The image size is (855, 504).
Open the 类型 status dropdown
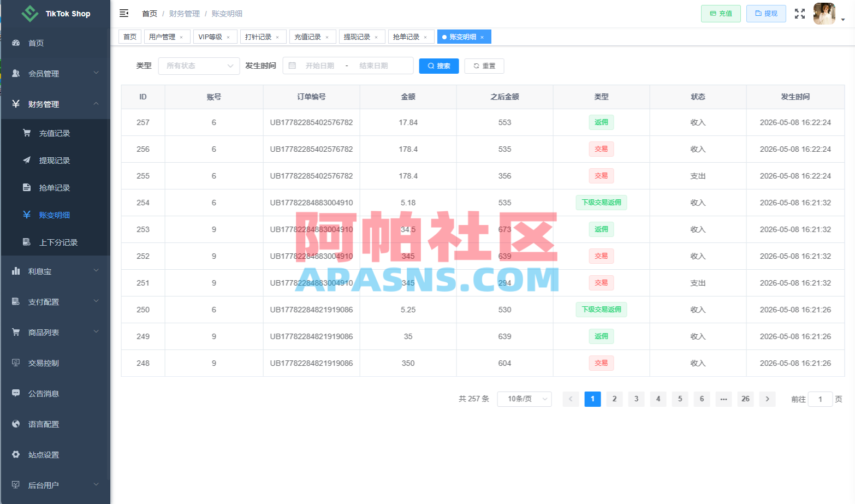coord(199,66)
